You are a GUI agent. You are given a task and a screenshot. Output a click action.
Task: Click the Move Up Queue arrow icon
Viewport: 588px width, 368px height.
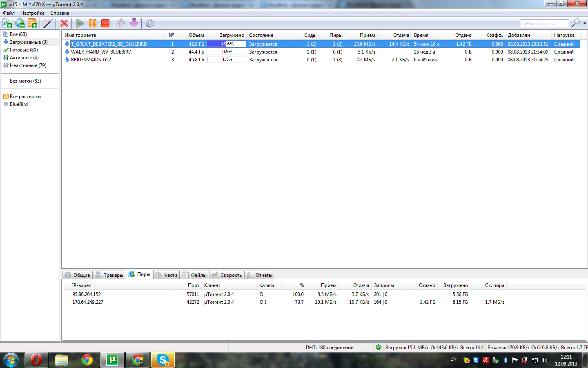pyautogui.click(x=121, y=23)
